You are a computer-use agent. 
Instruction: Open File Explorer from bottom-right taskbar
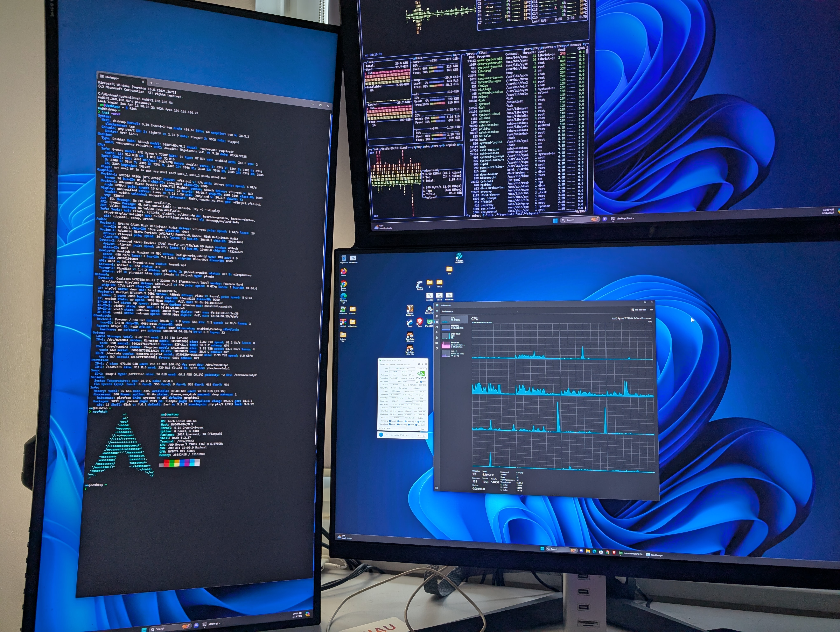point(588,551)
